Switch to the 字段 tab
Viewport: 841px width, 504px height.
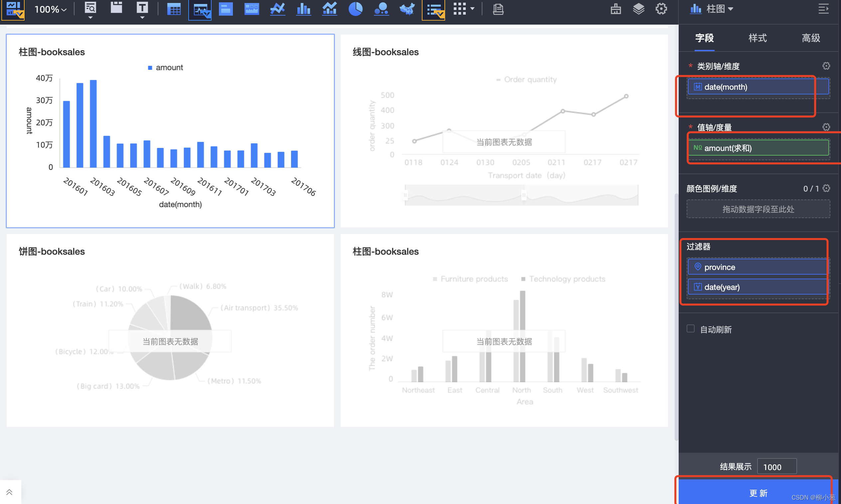click(704, 38)
